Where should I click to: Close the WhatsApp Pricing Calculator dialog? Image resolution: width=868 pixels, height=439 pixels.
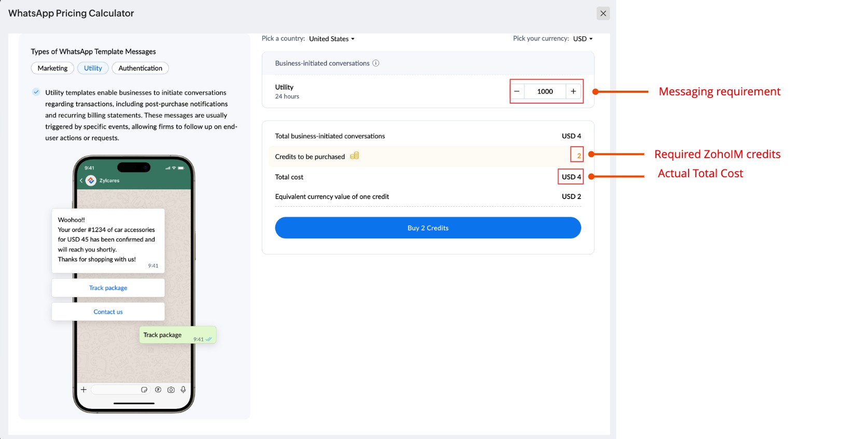click(x=603, y=13)
